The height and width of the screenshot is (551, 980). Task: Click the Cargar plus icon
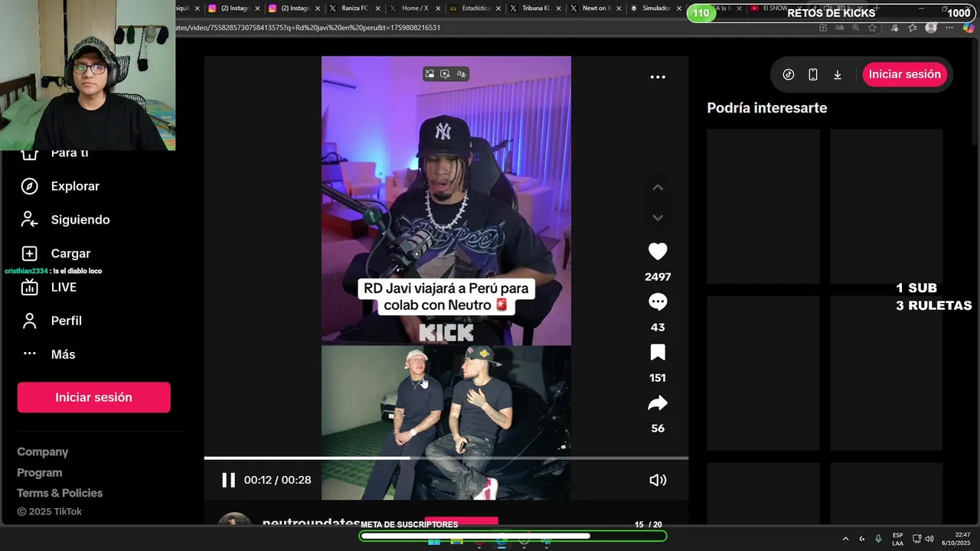[29, 253]
